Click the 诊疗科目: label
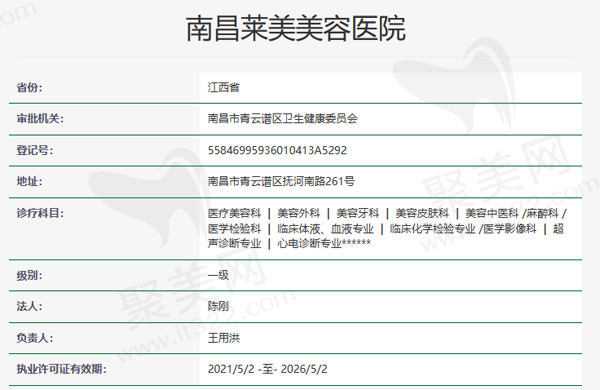 pyautogui.click(x=40, y=213)
